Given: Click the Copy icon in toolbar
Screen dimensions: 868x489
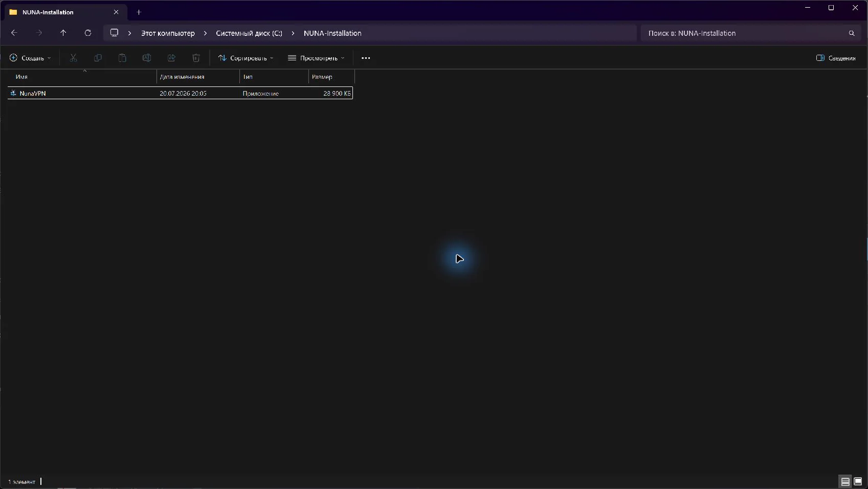Looking at the screenshot, I should coord(98,58).
